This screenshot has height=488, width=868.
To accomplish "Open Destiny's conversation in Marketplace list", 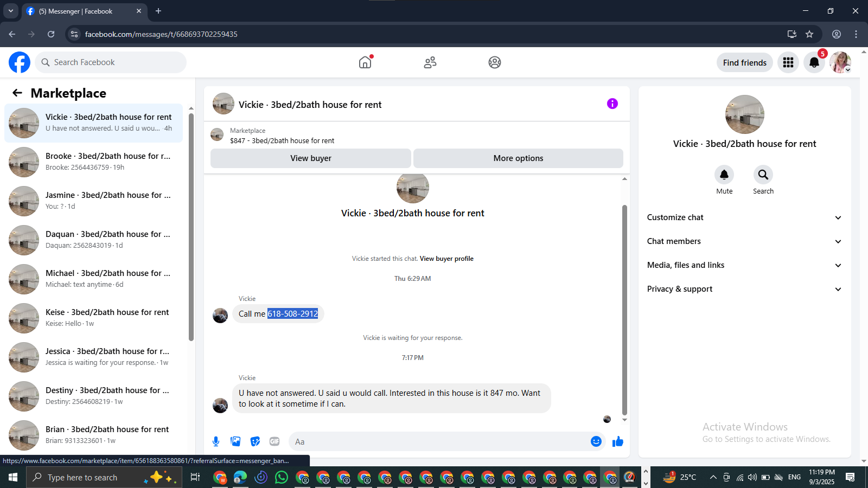I will click(x=94, y=396).
